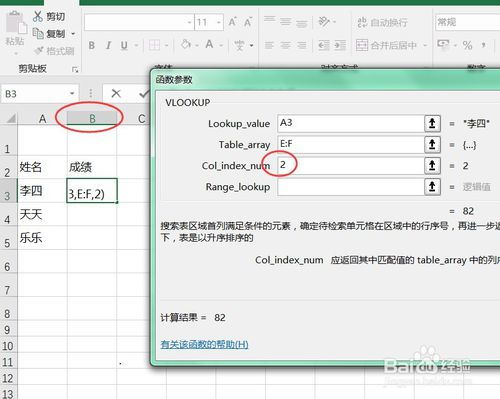Decrease font size with smaller A
500x399 pixels.
click(248, 22)
